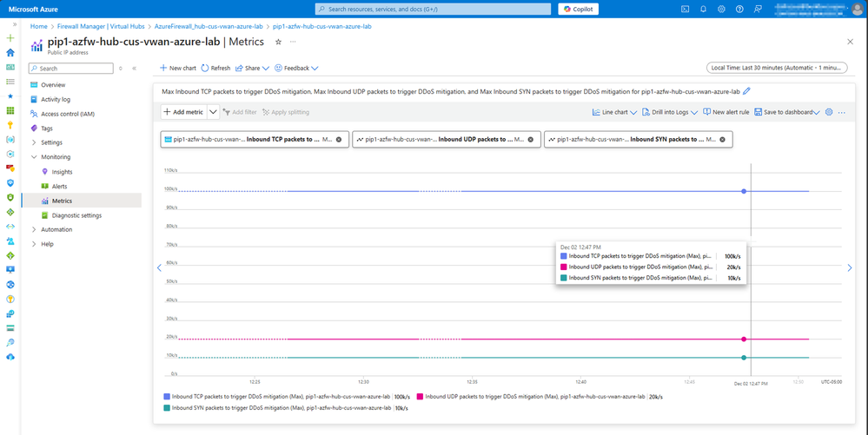Edit chart title with pencil icon
This screenshot has height=435, width=868.
click(x=746, y=91)
